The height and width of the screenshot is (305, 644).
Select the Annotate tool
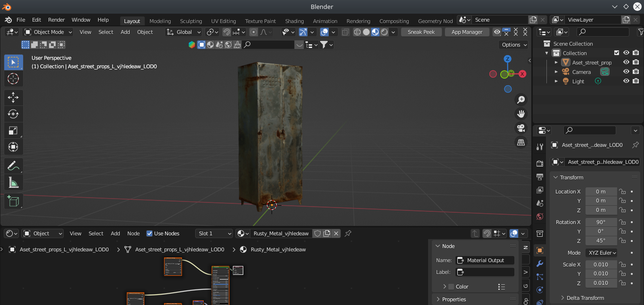click(13, 166)
